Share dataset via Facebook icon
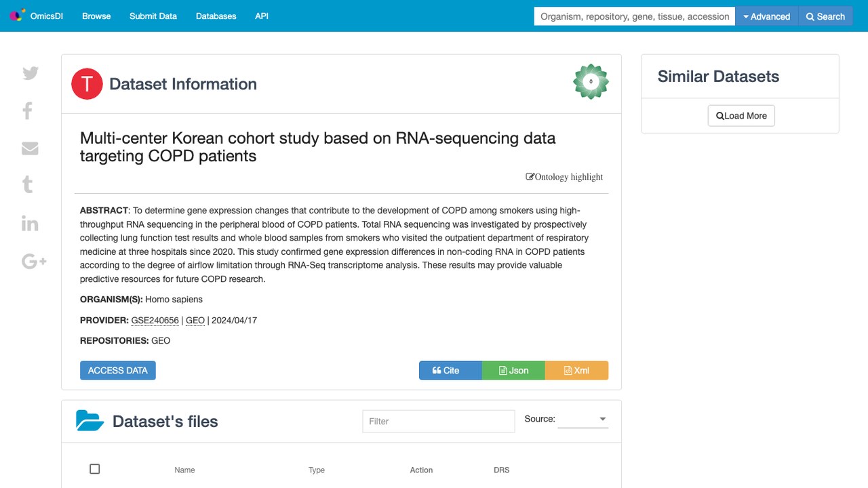This screenshot has width=868, height=488. [x=28, y=110]
